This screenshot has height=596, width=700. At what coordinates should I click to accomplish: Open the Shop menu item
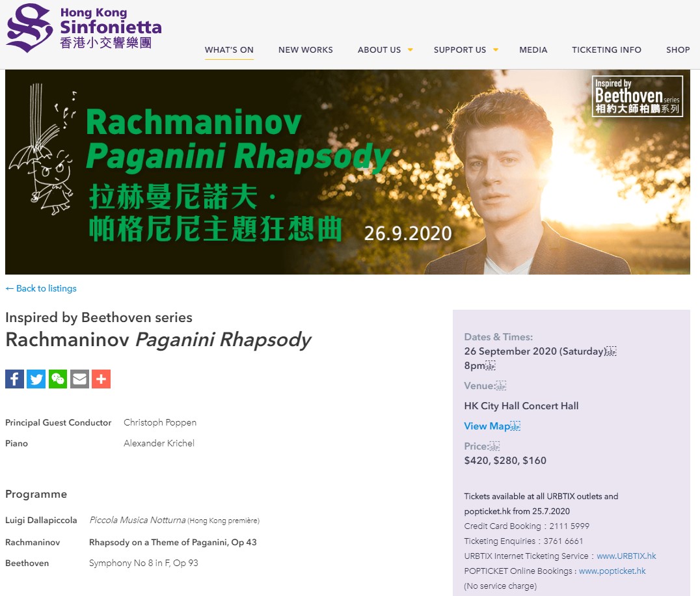pyautogui.click(x=678, y=50)
